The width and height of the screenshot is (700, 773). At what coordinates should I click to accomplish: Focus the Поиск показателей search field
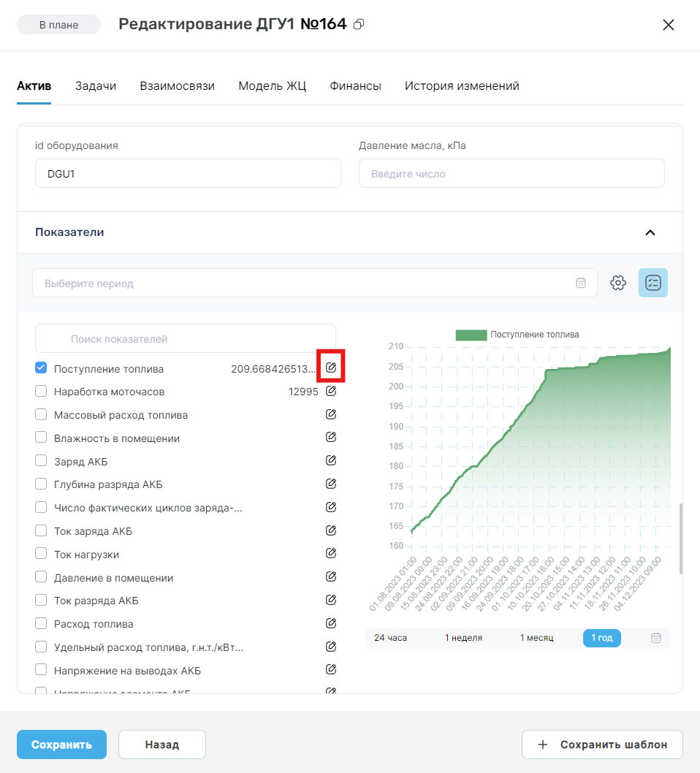point(186,339)
